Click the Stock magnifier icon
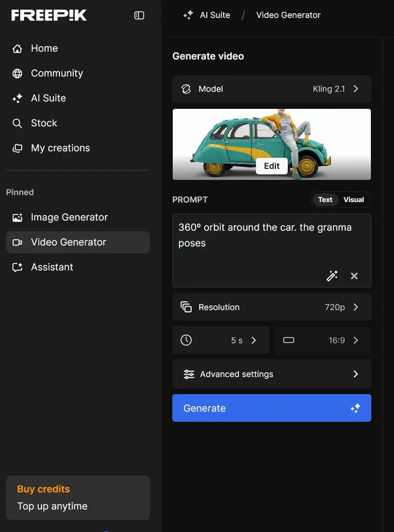The width and height of the screenshot is (394, 532). [x=17, y=123]
